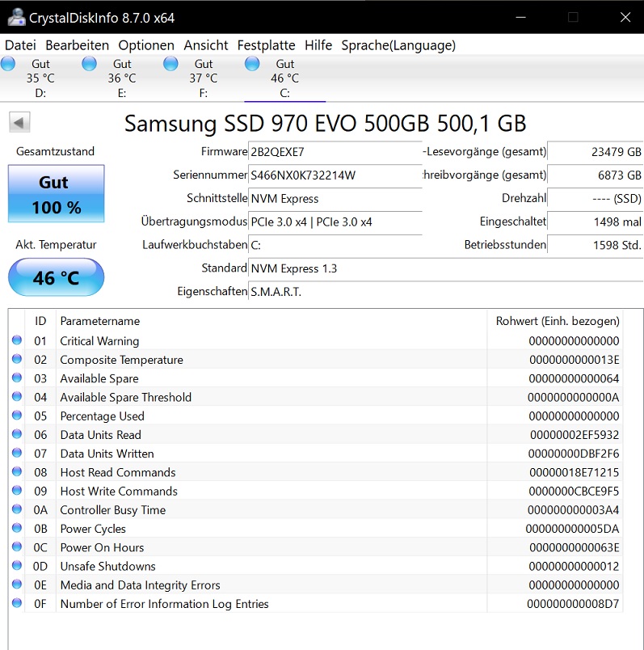Open the Hilfe menu

click(x=318, y=44)
